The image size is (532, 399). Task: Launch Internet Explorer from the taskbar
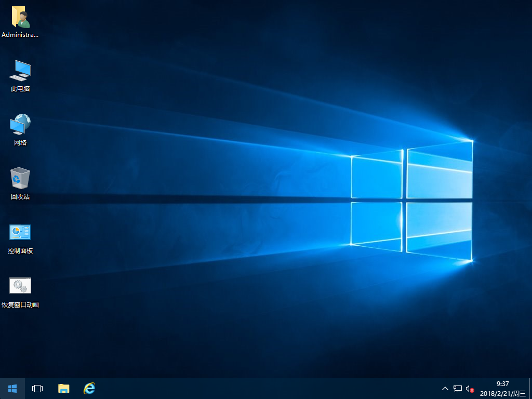pos(89,388)
